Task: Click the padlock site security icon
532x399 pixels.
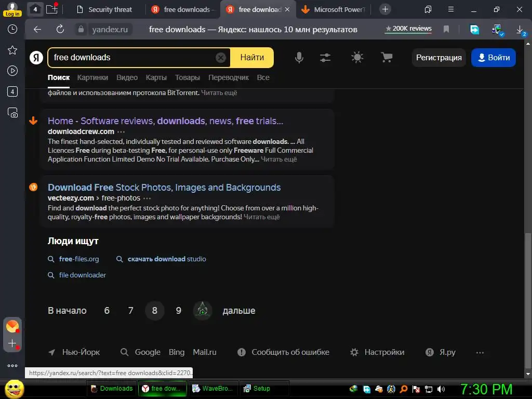Action: click(x=81, y=30)
